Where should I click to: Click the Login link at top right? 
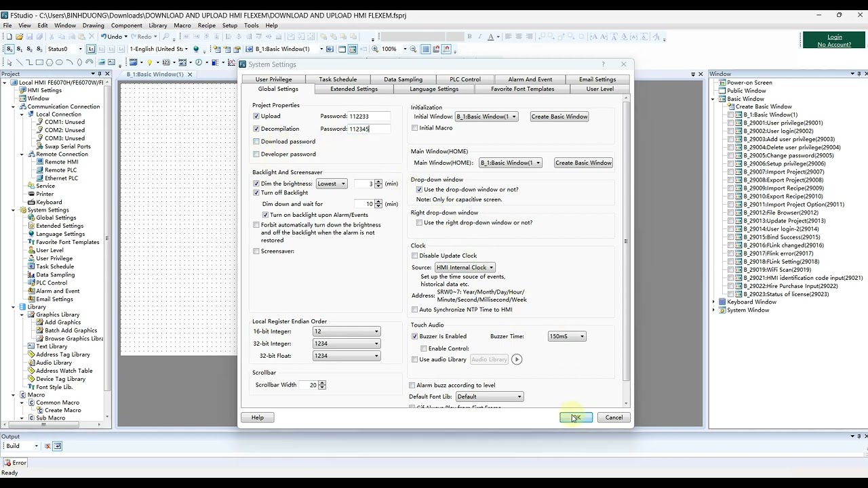(x=835, y=37)
